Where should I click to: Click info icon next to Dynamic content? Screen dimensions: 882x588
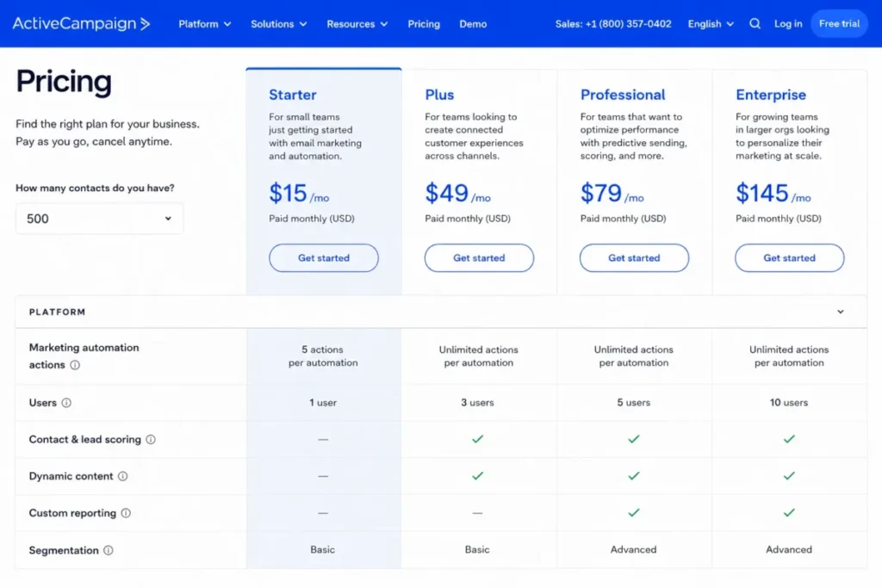[x=122, y=476]
